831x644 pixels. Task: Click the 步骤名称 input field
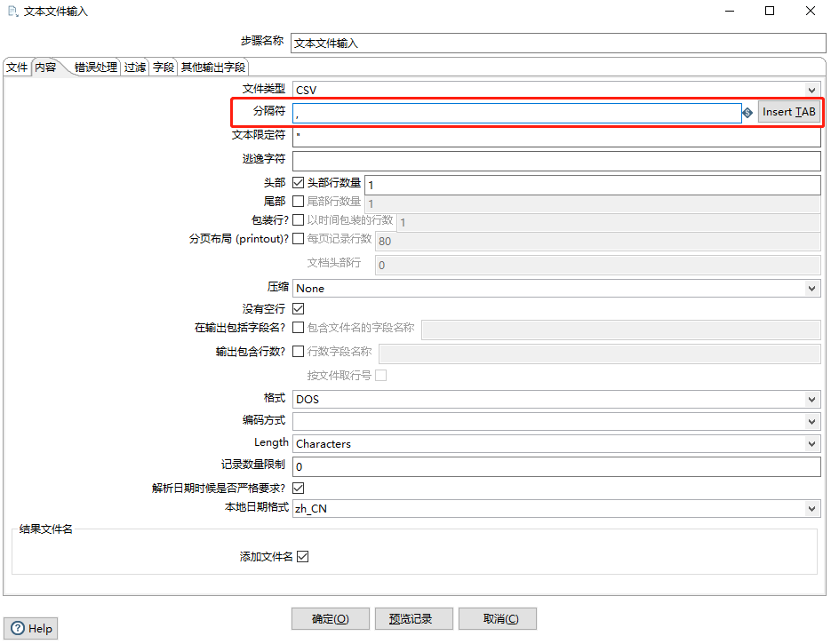[x=557, y=43]
